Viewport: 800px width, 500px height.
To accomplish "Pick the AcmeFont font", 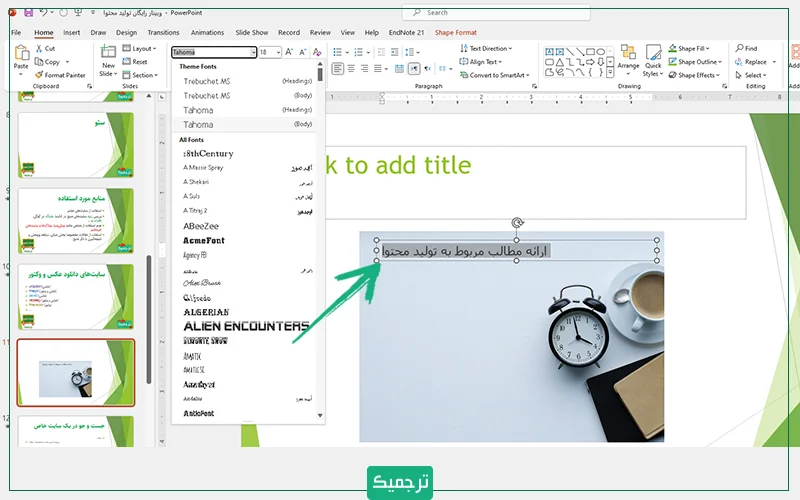I will [x=204, y=240].
